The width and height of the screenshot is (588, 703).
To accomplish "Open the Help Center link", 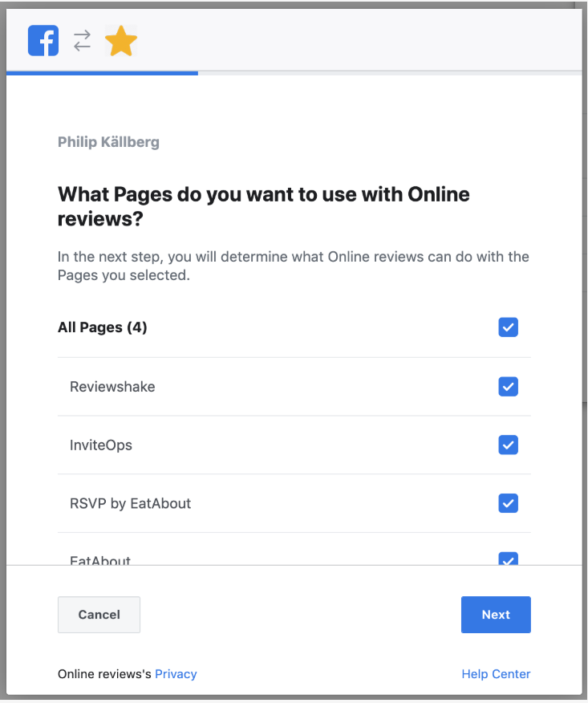I will pos(496,674).
